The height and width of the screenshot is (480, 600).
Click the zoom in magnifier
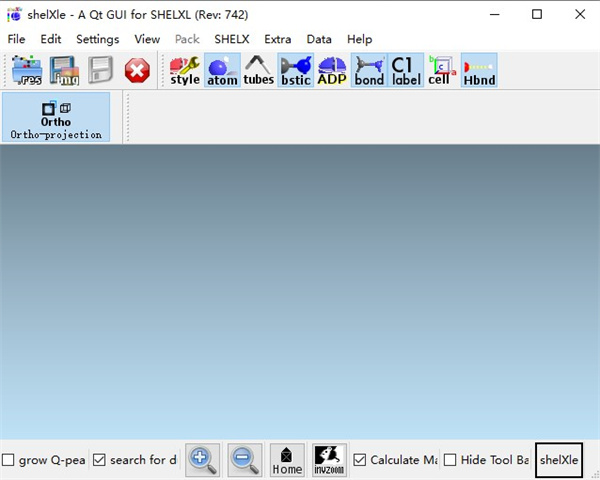[x=203, y=460]
